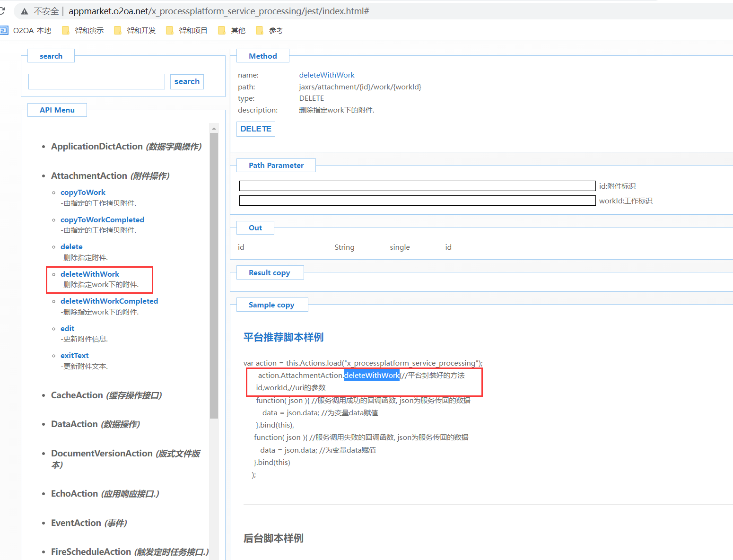Open the delete API link
The width and height of the screenshot is (733, 560).
(x=71, y=247)
